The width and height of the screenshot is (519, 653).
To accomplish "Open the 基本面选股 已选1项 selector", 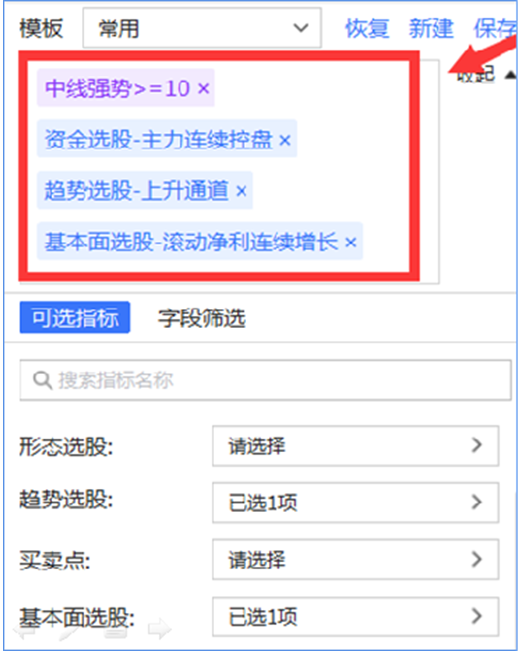I will 356,616.
